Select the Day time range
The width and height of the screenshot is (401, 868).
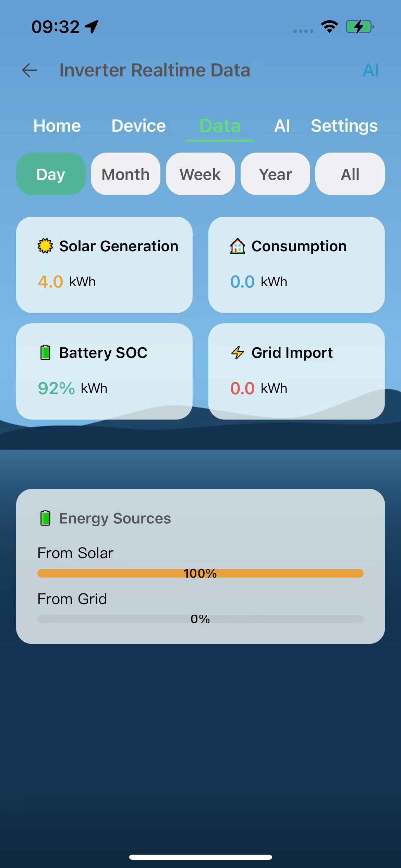[x=51, y=174]
